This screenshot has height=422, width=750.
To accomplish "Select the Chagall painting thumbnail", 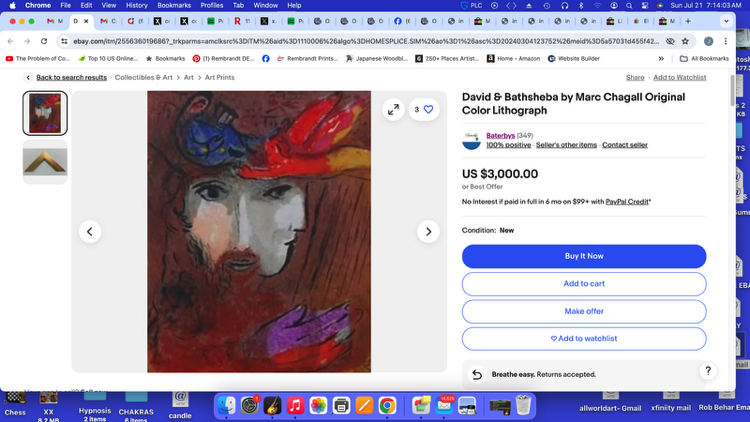I will click(x=45, y=113).
